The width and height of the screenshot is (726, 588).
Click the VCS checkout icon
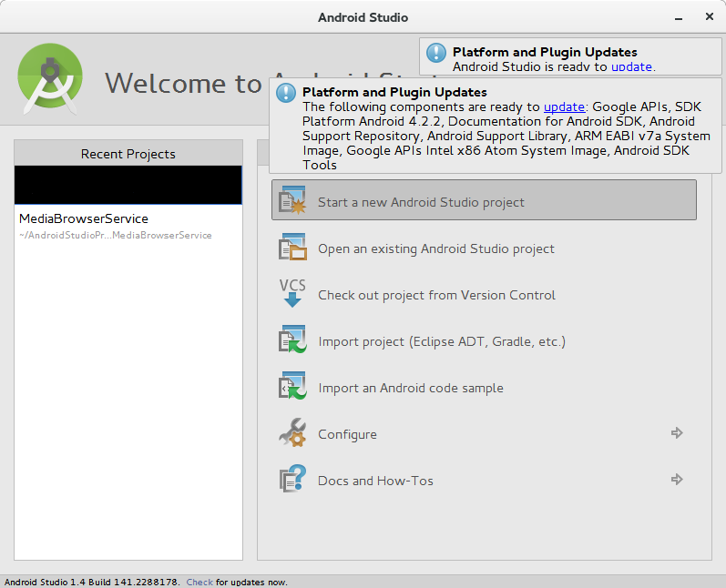(292, 293)
